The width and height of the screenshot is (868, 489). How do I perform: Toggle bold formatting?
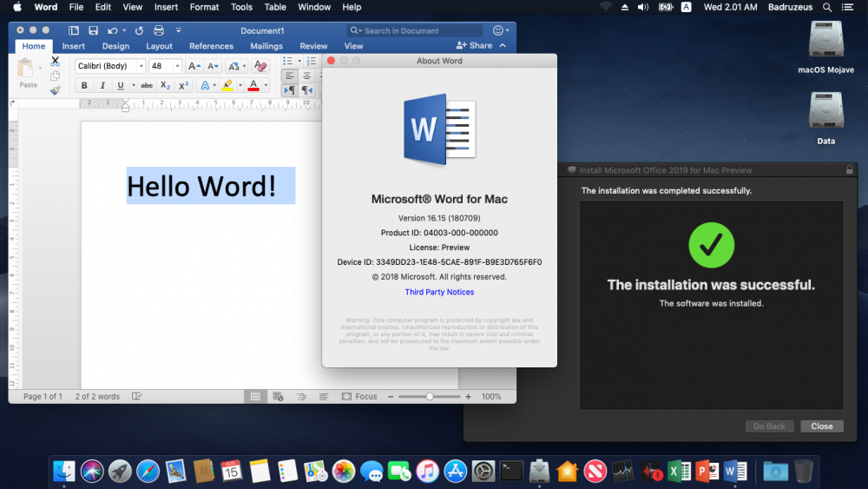point(84,85)
